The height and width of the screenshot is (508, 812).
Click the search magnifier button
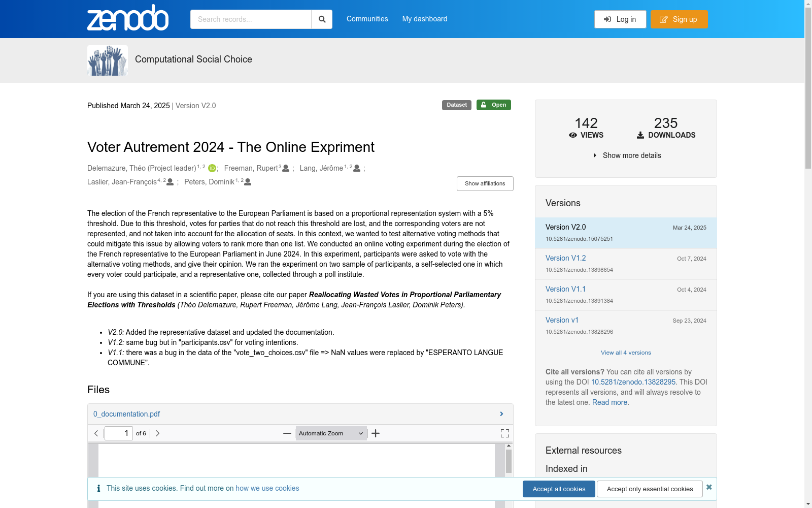pyautogui.click(x=322, y=19)
